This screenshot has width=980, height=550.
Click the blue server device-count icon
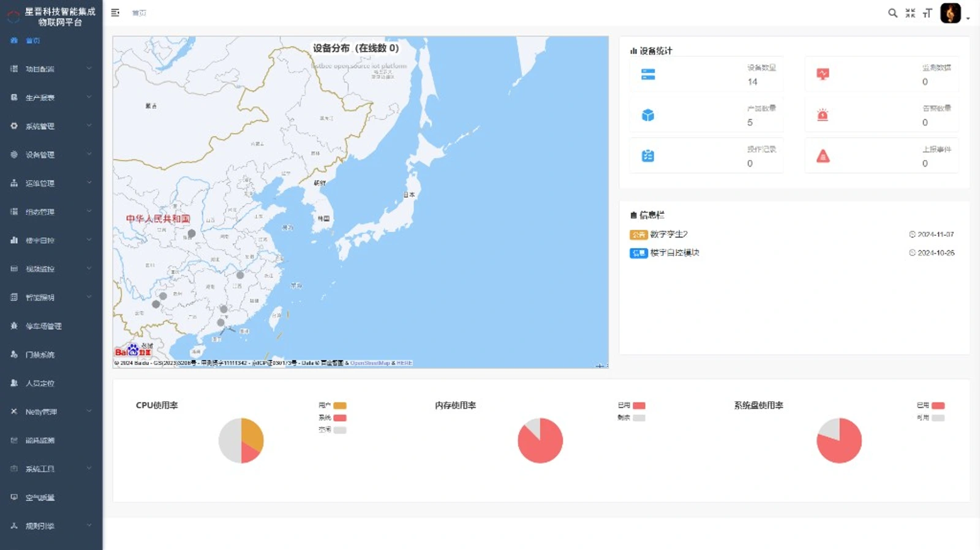[x=648, y=75]
